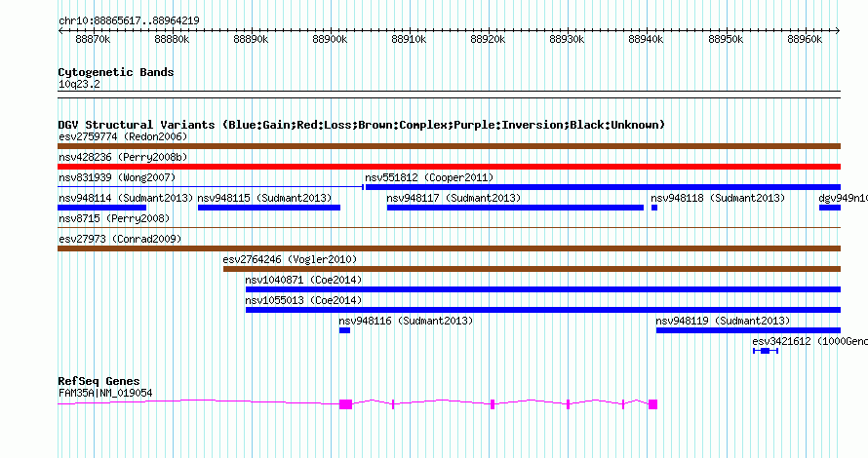Select the esv3421612 variant label
The height and width of the screenshot is (458, 868).
(x=809, y=341)
